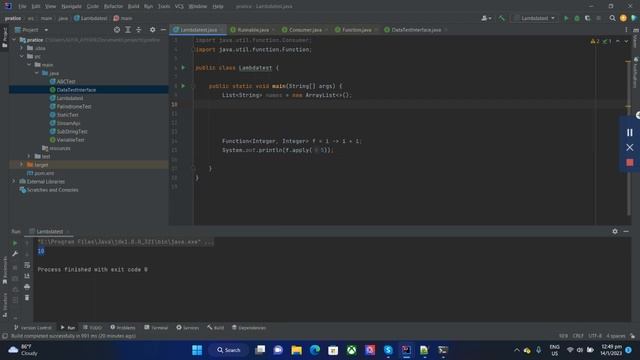This screenshot has width=640, height=360.
Task: Clear console output with trash icon
Action: pos(27,298)
